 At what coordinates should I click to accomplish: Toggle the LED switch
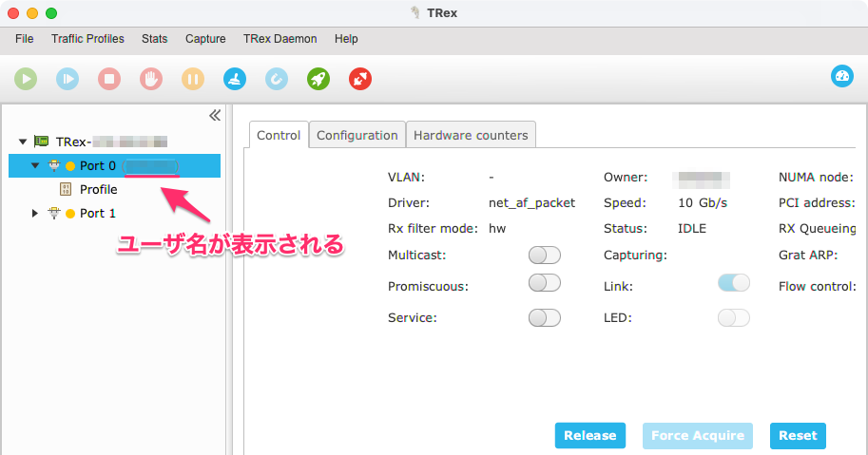tap(734, 318)
